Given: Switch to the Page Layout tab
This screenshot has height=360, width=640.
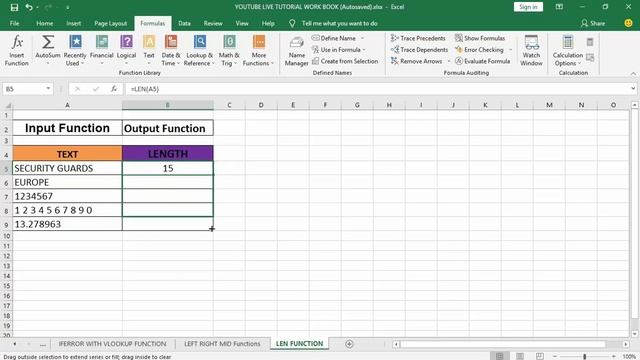Looking at the screenshot, I should (110, 23).
